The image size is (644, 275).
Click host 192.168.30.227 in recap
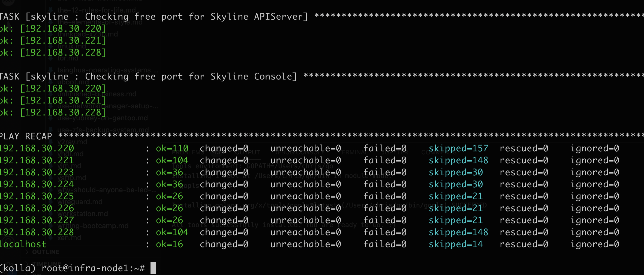coord(37,220)
